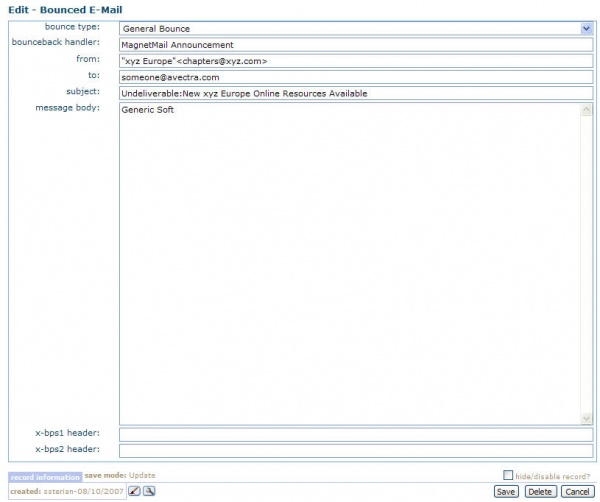Click the pencil edit icon beside created info

pyautogui.click(x=134, y=491)
